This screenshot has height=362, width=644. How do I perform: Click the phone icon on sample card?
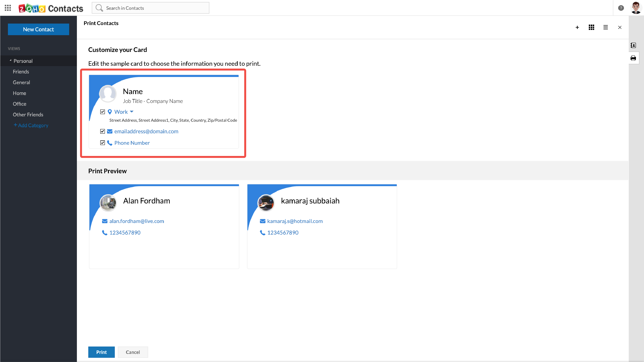tap(109, 143)
